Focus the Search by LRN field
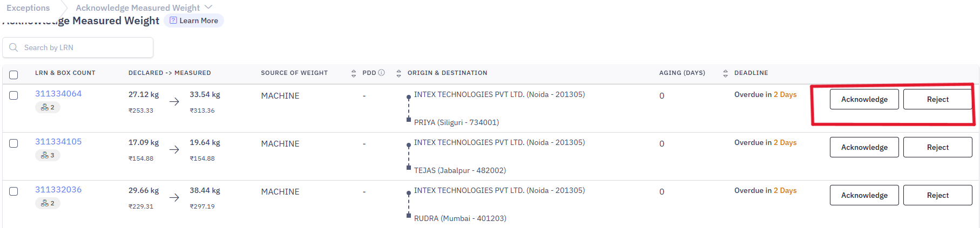The height and width of the screenshot is (228, 980). [78, 47]
